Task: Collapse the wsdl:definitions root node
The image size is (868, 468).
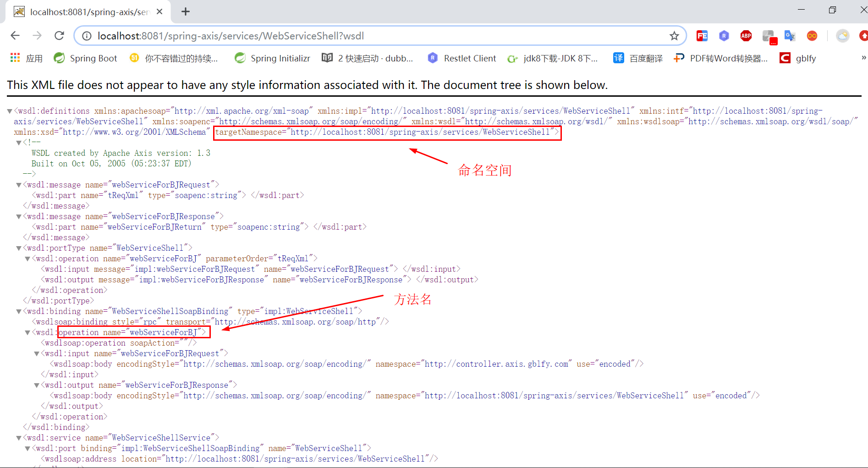Action: (10, 111)
